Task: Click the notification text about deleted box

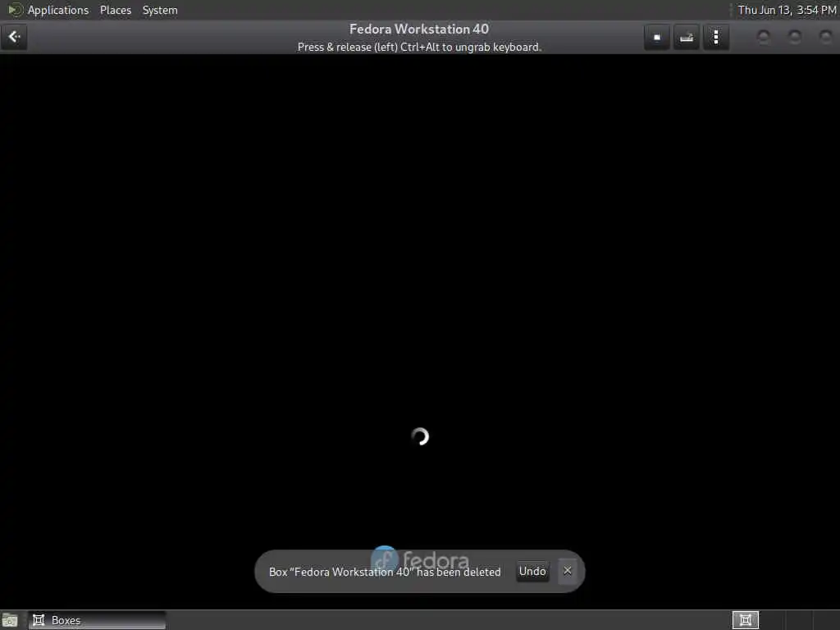Action: click(385, 572)
